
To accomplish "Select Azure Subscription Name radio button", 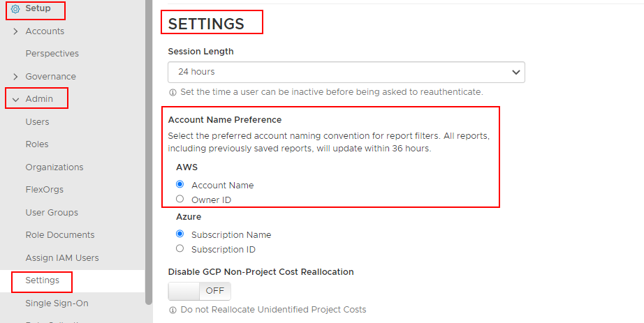I will pos(180,234).
